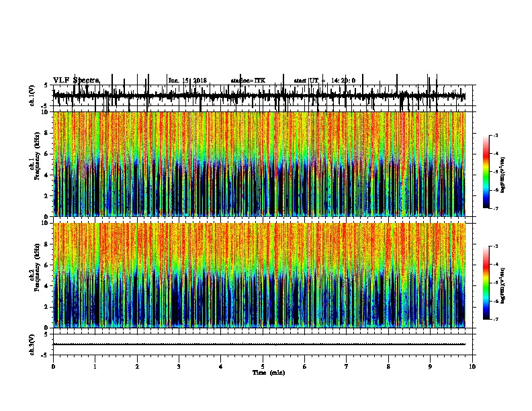
Task: Click the flat ch.3 voltage trace line
Action: click(259, 345)
